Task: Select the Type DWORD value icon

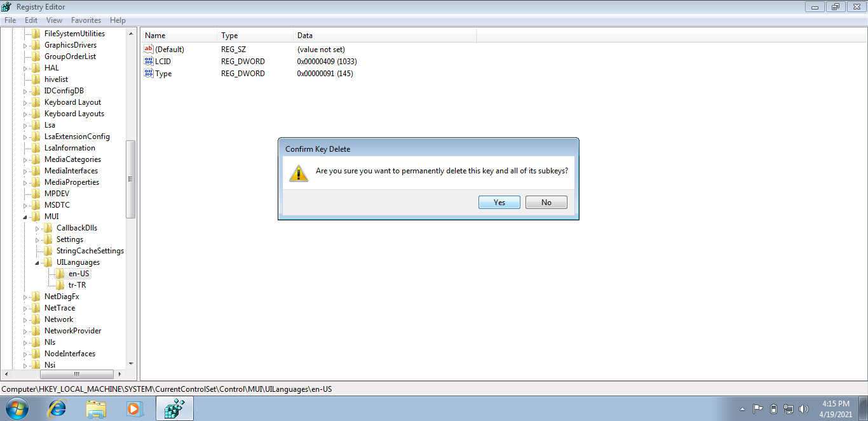Action: click(149, 74)
